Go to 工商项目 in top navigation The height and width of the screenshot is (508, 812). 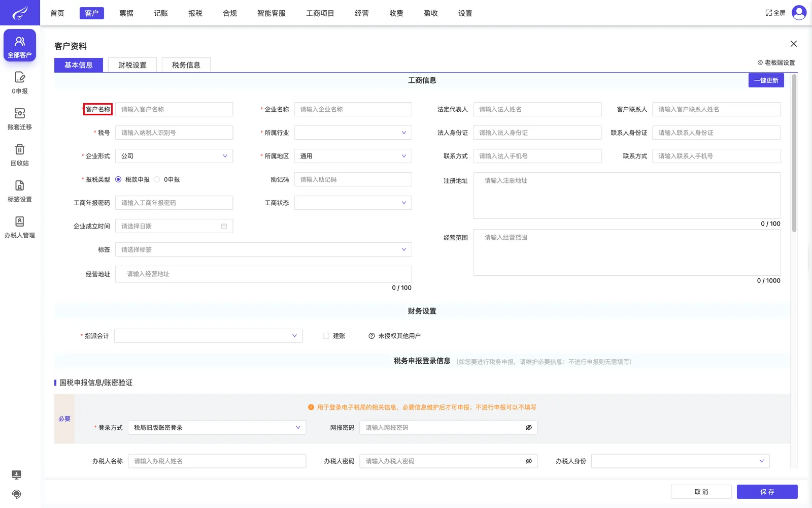(320, 13)
